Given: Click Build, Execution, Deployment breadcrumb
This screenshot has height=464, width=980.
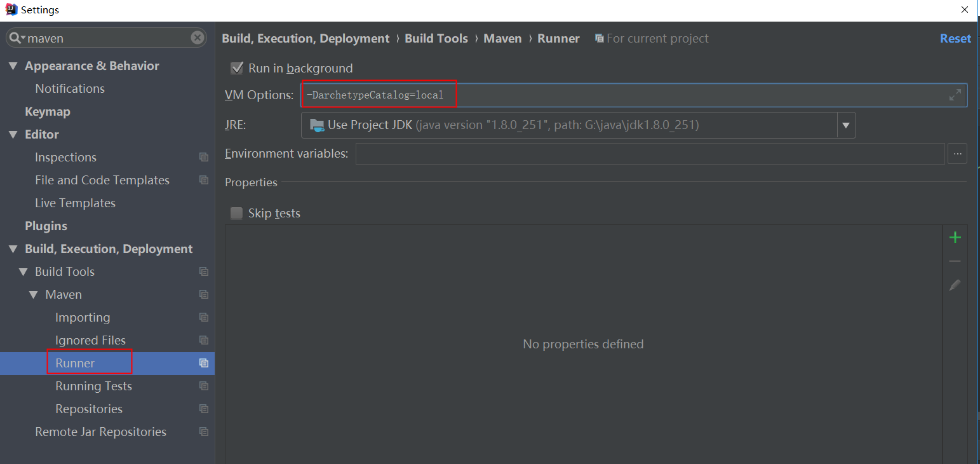Looking at the screenshot, I should click(x=305, y=38).
